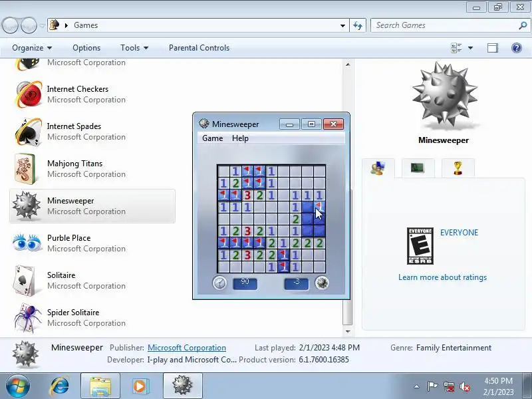Image resolution: width=532 pixels, height=399 pixels.
Task: Open the Microsoft Corporation publisher link
Action: 187,348
